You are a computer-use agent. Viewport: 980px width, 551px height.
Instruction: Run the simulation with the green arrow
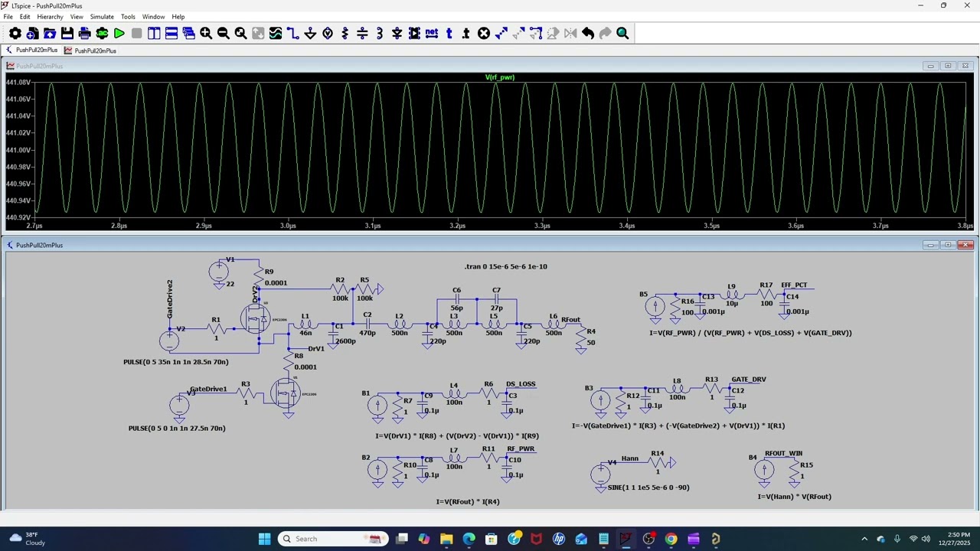(119, 33)
